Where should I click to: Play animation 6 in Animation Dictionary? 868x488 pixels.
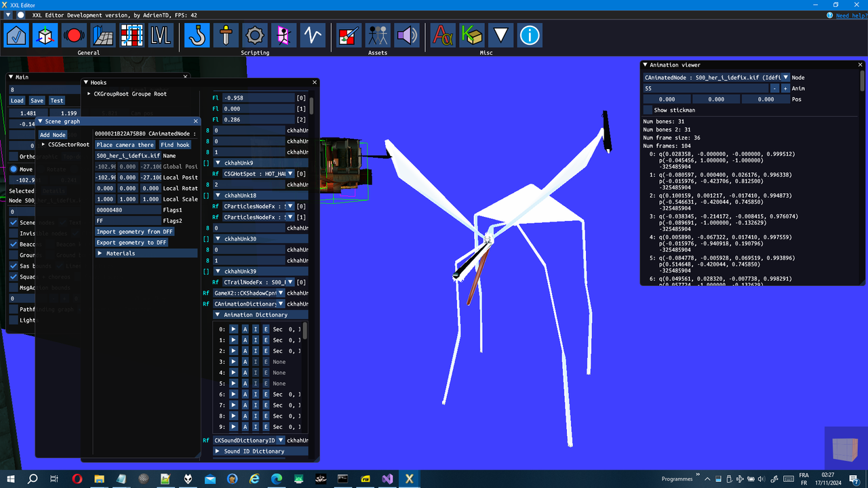pyautogui.click(x=234, y=394)
